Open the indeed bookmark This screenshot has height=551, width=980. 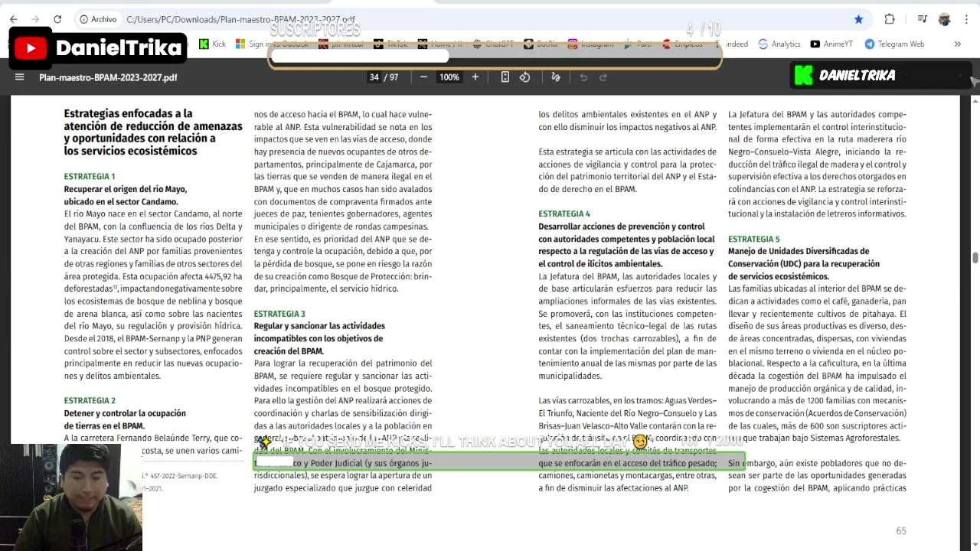[737, 44]
